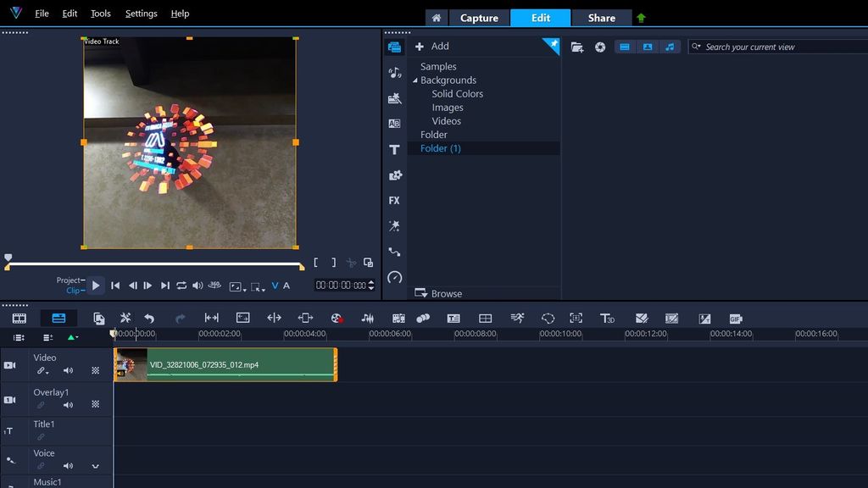Image resolution: width=868 pixels, height=488 pixels.
Task: Select the Title panel in the sidebar
Action: pos(394,150)
